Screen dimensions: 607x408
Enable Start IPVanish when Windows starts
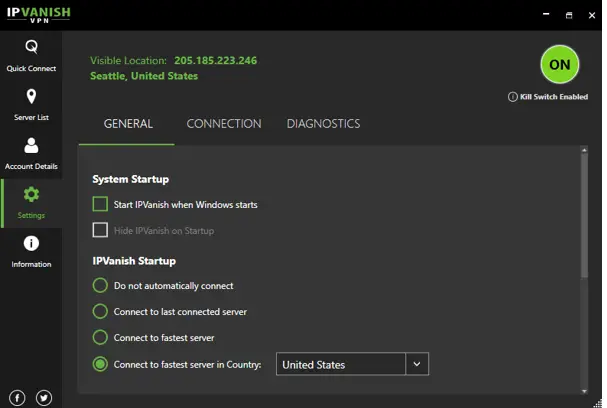pyautogui.click(x=100, y=204)
